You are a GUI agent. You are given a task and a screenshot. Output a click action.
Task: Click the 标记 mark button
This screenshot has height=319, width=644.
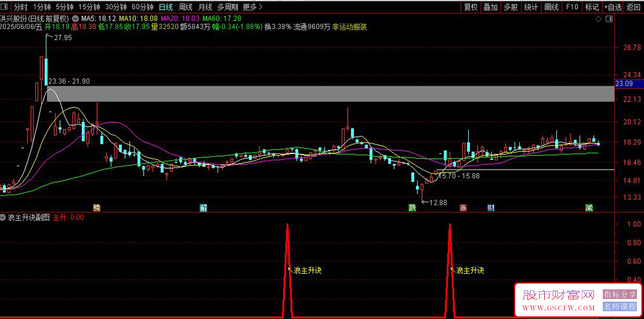coord(592,7)
